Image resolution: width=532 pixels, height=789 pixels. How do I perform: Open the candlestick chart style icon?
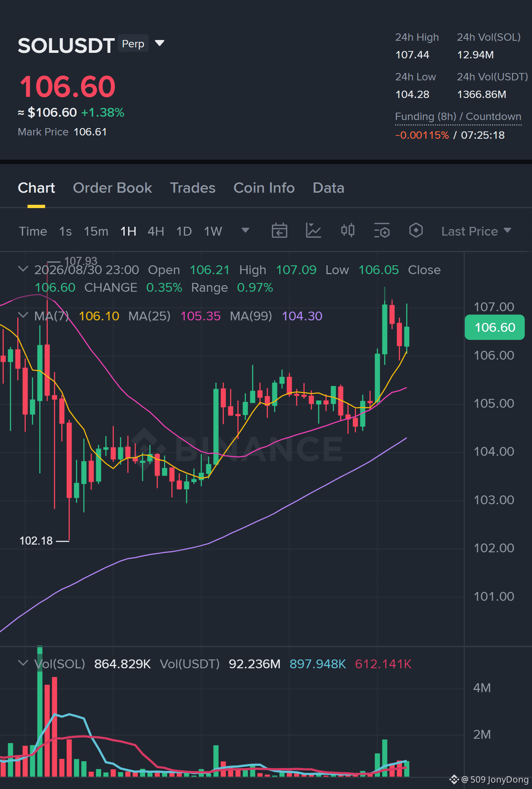(347, 230)
